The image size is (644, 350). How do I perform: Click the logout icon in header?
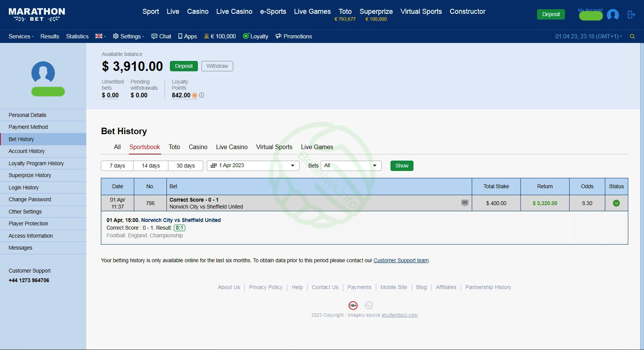tap(631, 15)
